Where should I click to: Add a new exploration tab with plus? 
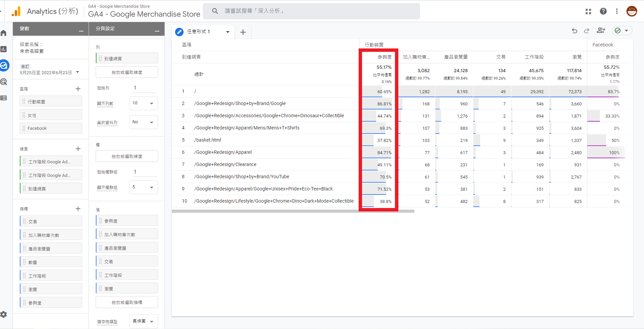click(x=243, y=32)
